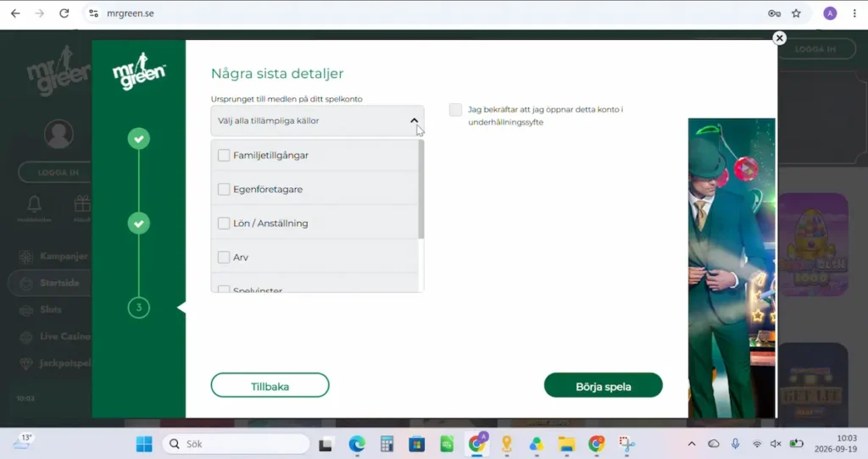Click the source list scrollbar
Viewport: 868px width, 459px height.
pyautogui.click(x=421, y=189)
